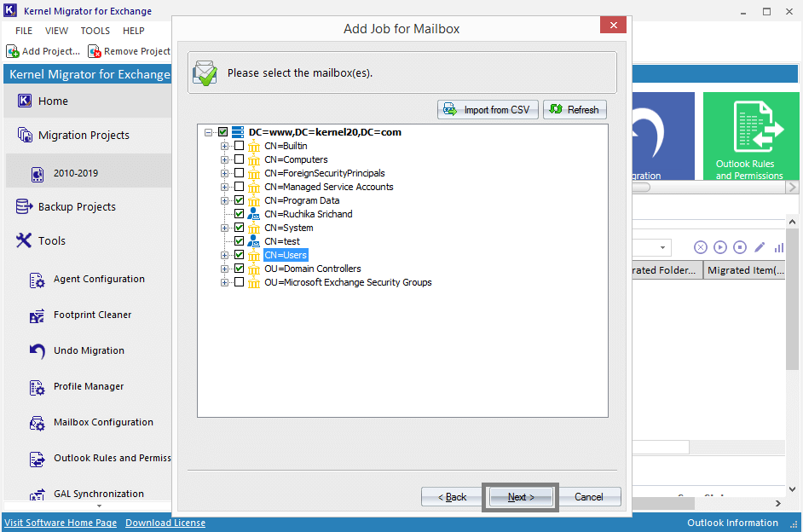Select the CN=test tree item label

point(282,241)
